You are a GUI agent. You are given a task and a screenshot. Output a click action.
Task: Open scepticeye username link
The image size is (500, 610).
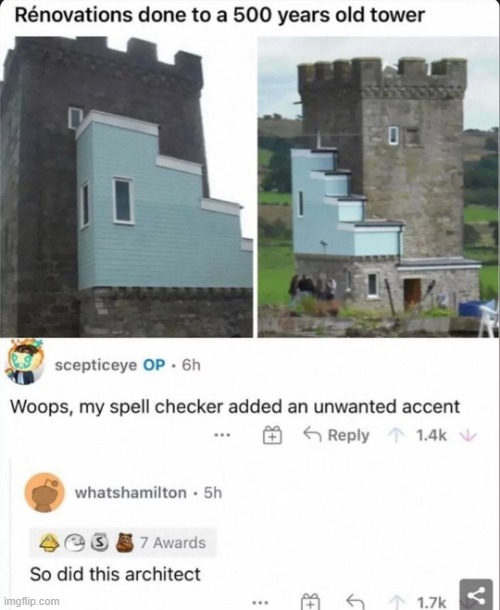96,365
